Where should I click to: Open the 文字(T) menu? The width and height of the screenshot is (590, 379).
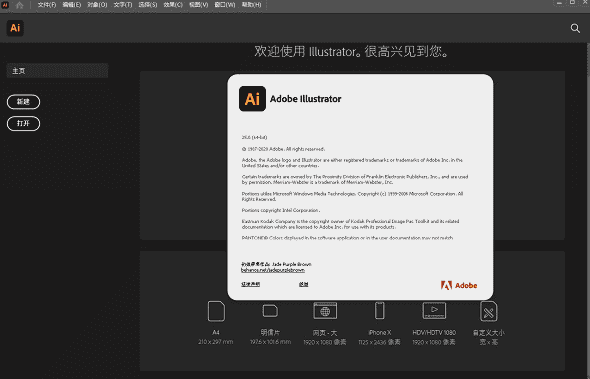point(123,5)
